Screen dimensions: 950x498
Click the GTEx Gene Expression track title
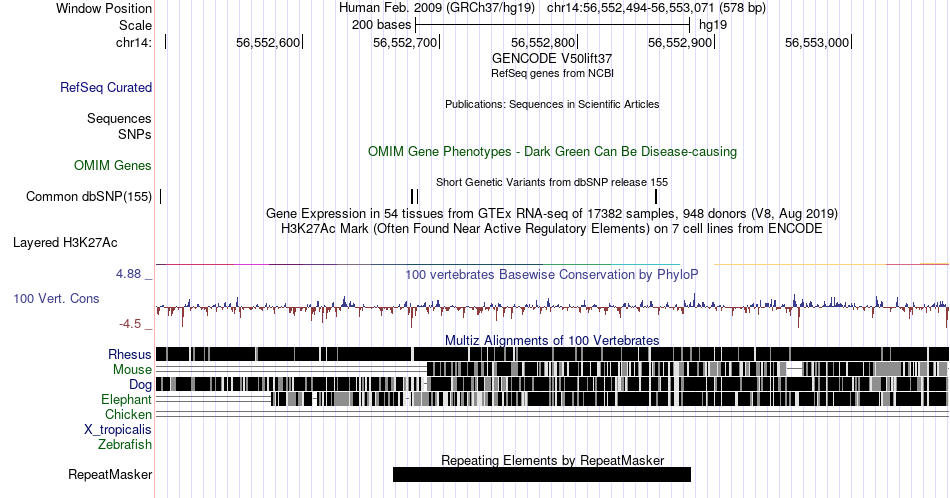point(552,213)
